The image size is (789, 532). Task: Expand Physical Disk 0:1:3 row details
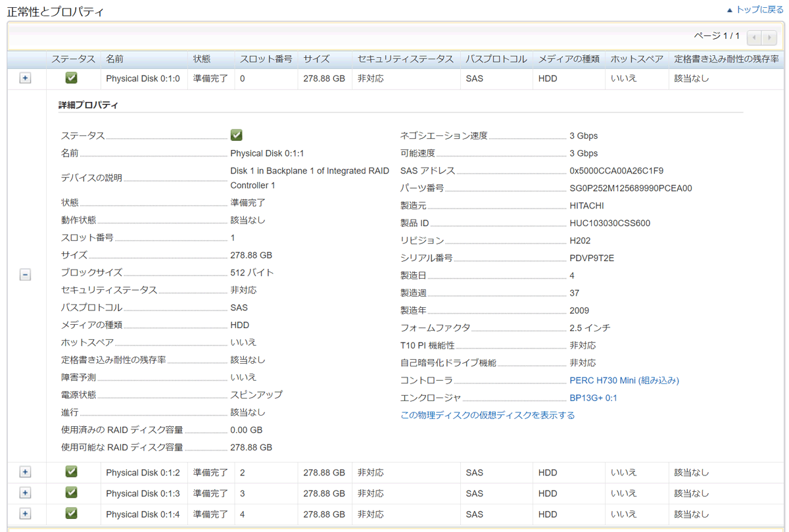coord(25,493)
